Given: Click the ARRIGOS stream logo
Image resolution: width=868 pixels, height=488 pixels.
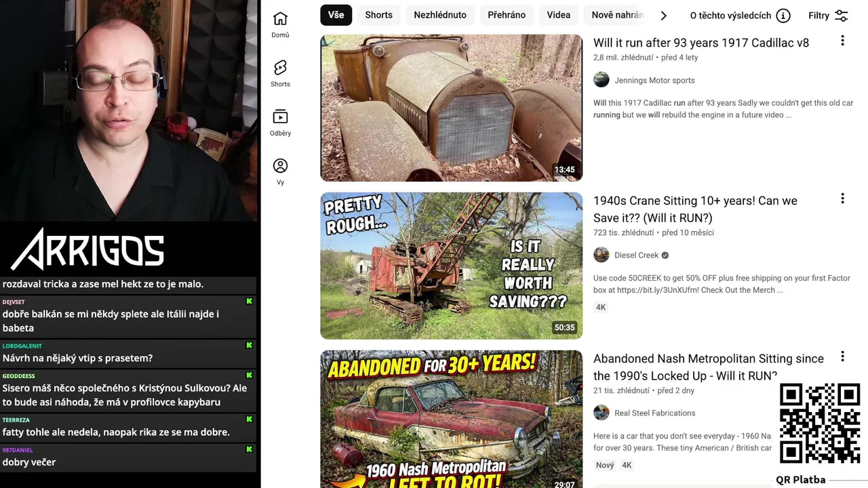Looking at the screenshot, I should (x=88, y=249).
